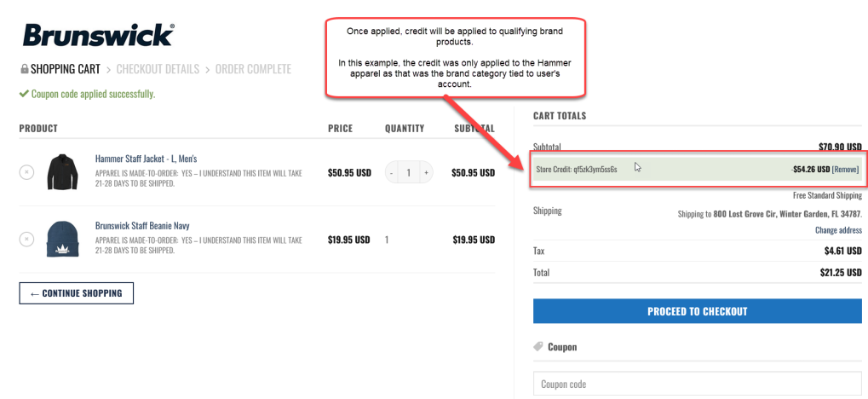Increase the jacket quantity with plus
The image size is (868, 399).
point(426,173)
